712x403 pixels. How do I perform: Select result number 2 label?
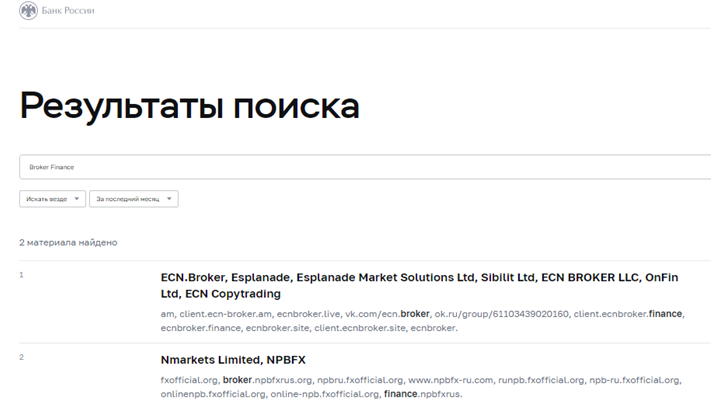21,357
